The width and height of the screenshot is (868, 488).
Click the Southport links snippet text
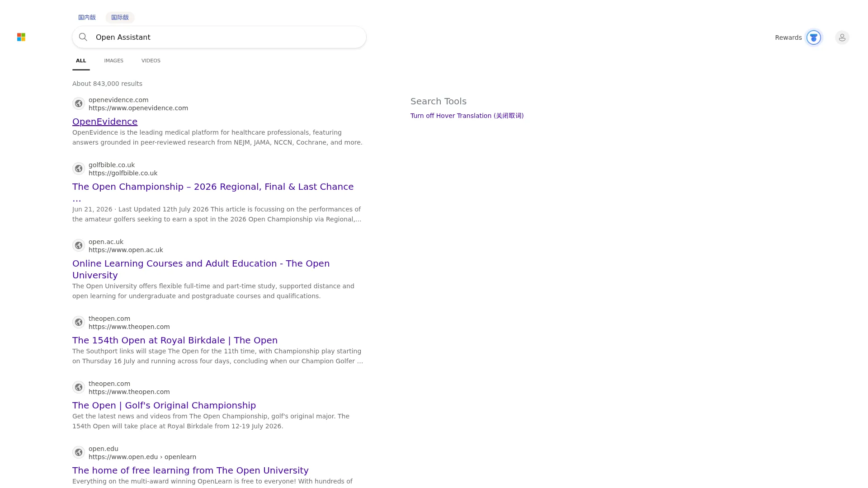(x=217, y=356)
